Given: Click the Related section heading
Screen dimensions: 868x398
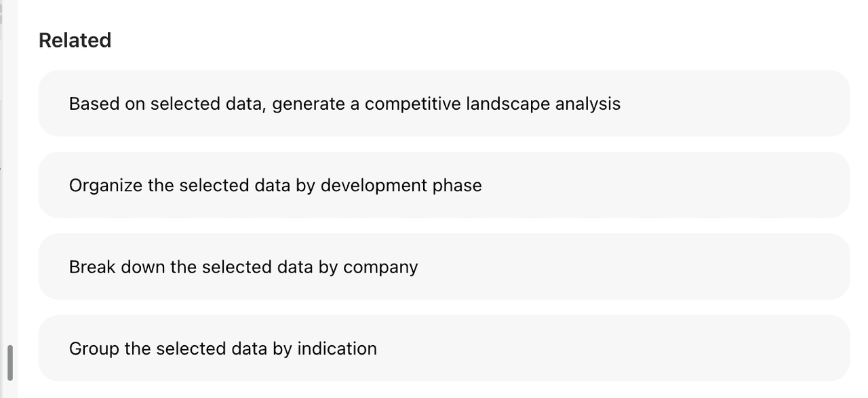Looking at the screenshot, I should 75,40.
